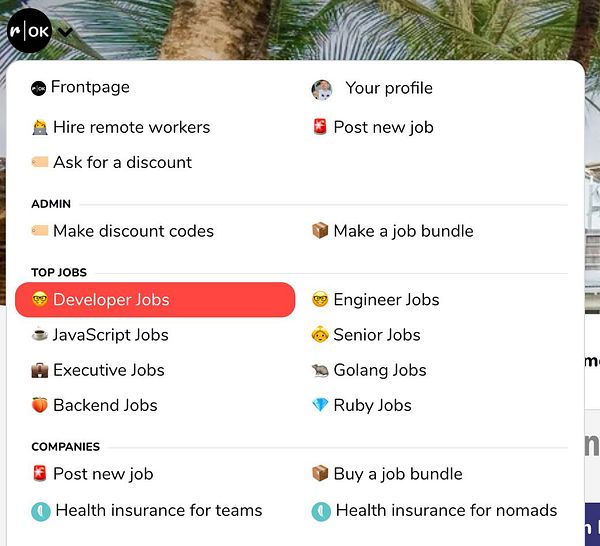Open Golang Jobs listings
The image size is (600, 546).
click(x=379, y=370)
